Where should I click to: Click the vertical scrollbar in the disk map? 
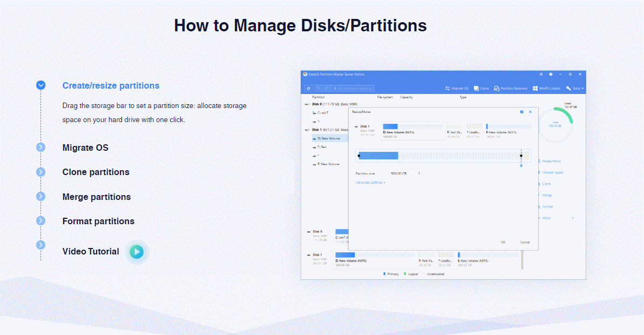coord(522,260)
